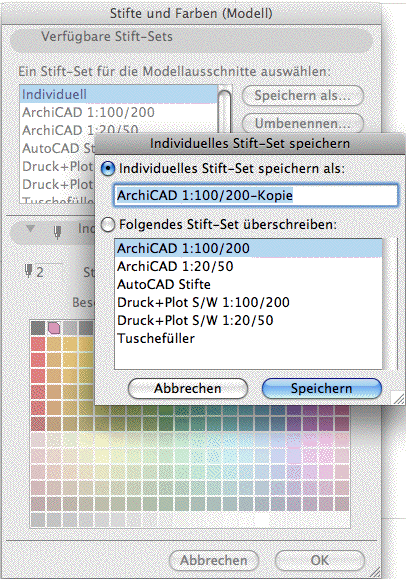Click Abbrechen in Stifte und Farben window
This screenshot has height=579, width=406.
(214, 561)
